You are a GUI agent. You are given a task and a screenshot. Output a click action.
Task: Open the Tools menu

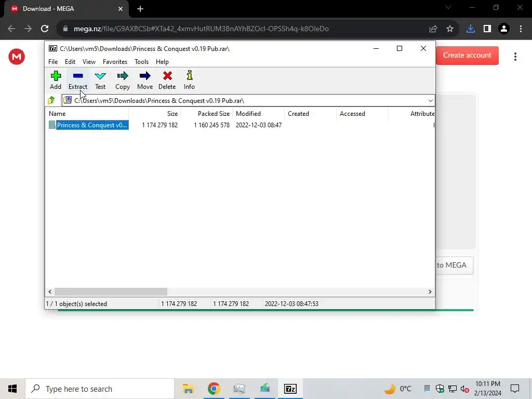[141, 62]
